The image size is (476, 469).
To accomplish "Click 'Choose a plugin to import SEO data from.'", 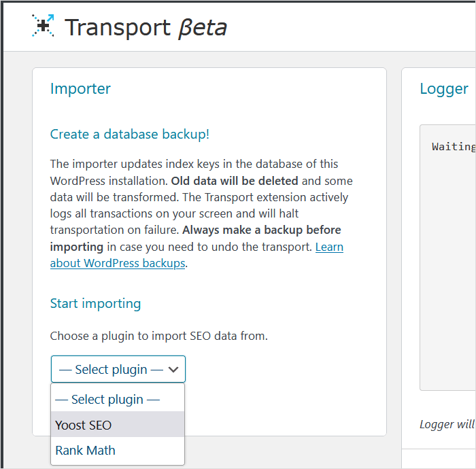I will tap(158, 336).
